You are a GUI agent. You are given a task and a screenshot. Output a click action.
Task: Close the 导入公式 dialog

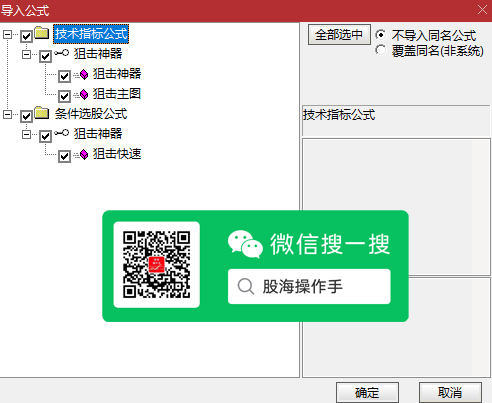(482, 10)
